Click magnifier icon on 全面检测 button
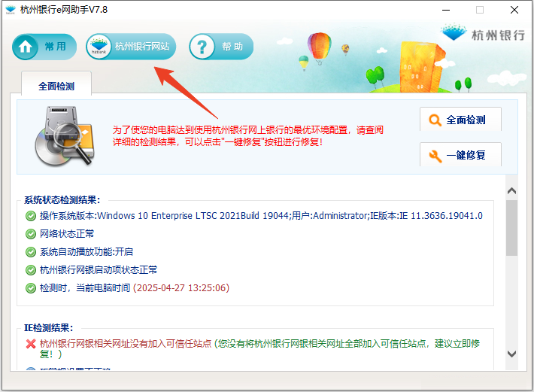 435,120
